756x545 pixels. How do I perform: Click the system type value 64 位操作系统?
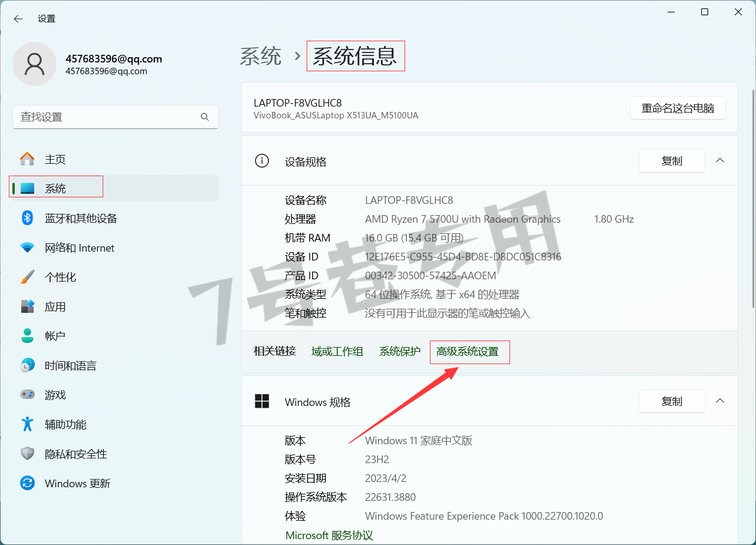click(x=442, y=295)
